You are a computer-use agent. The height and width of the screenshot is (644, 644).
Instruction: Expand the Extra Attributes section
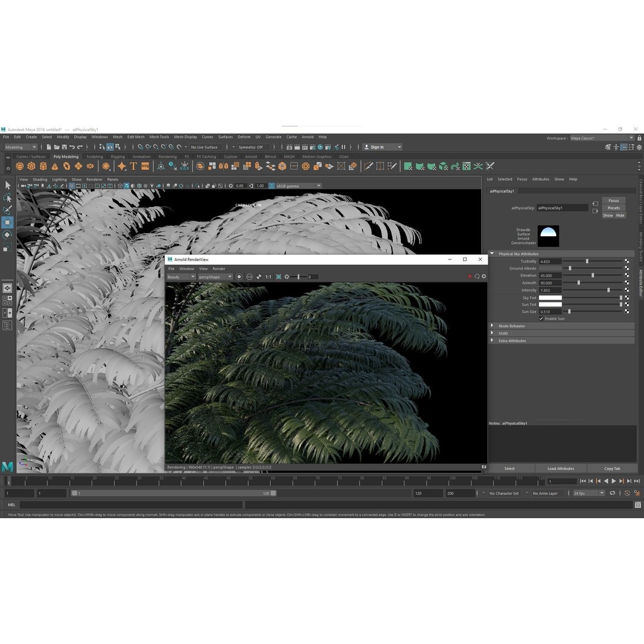pyautogui.click(x=492, y=340)
